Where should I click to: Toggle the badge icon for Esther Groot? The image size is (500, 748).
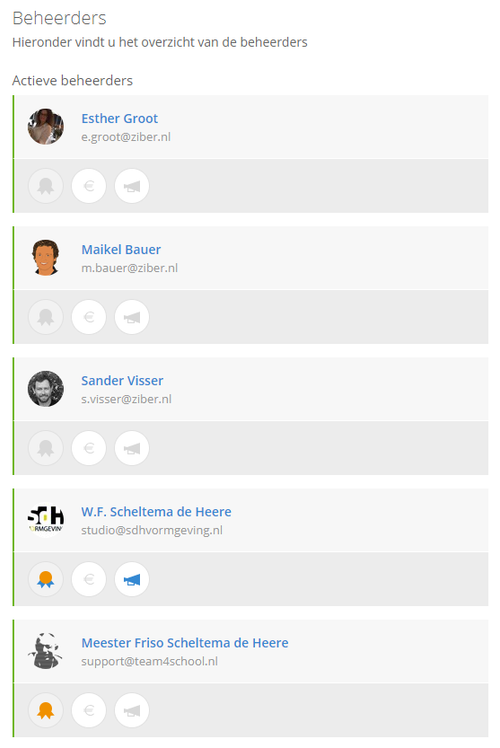click(x=46, y=186)
